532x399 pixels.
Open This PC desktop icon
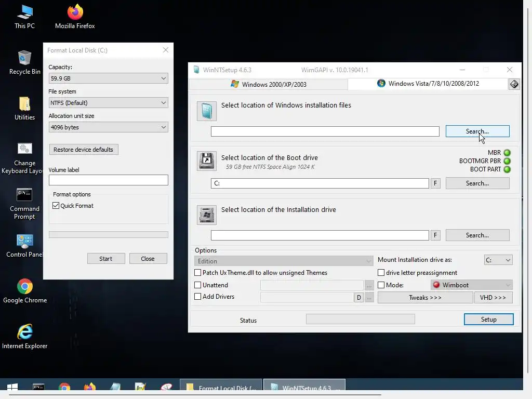pos(24,17)
